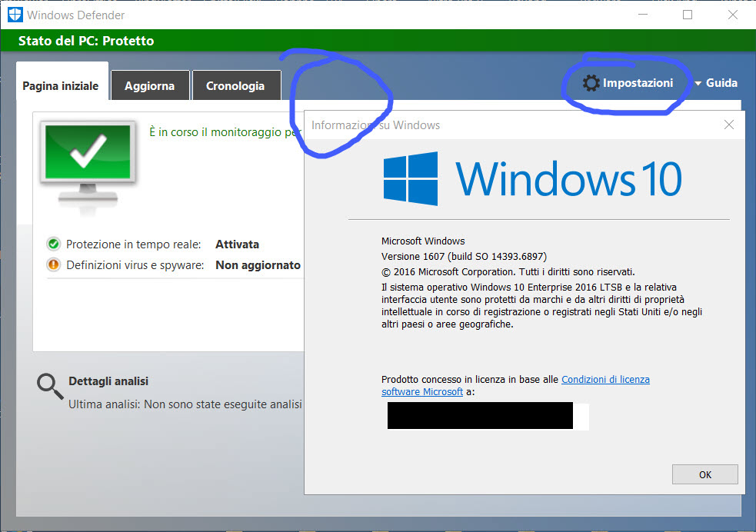Close the Informazioni su Windows dialog

coord(729,125)
